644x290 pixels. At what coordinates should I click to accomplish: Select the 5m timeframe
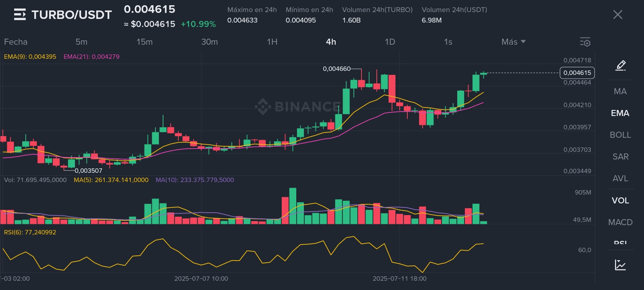(81, 42)
